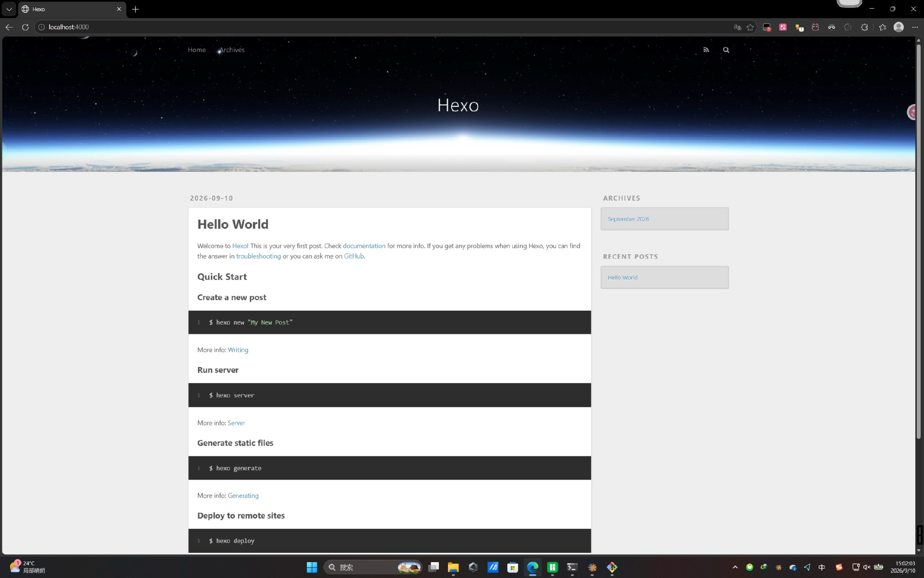Select the Hexo browser tab

72,9
